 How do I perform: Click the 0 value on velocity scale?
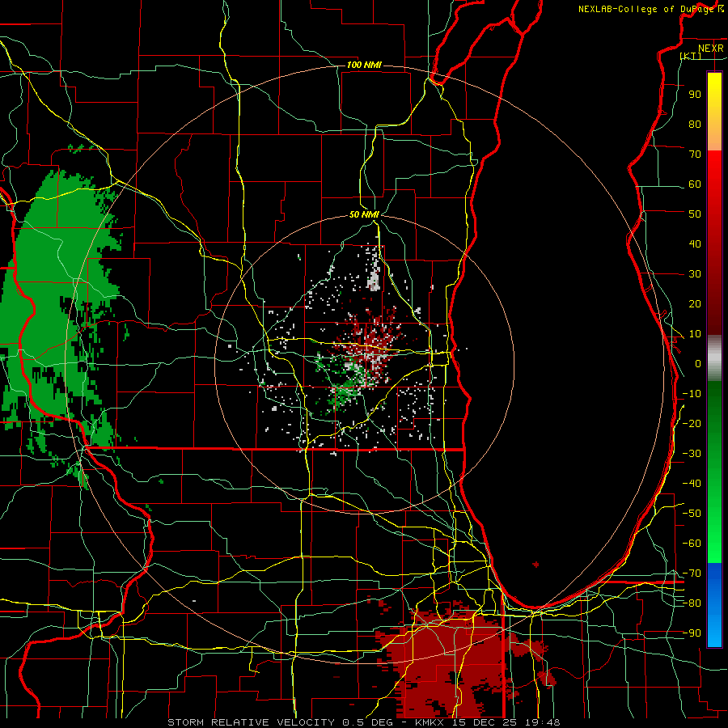tap(698, 363)
